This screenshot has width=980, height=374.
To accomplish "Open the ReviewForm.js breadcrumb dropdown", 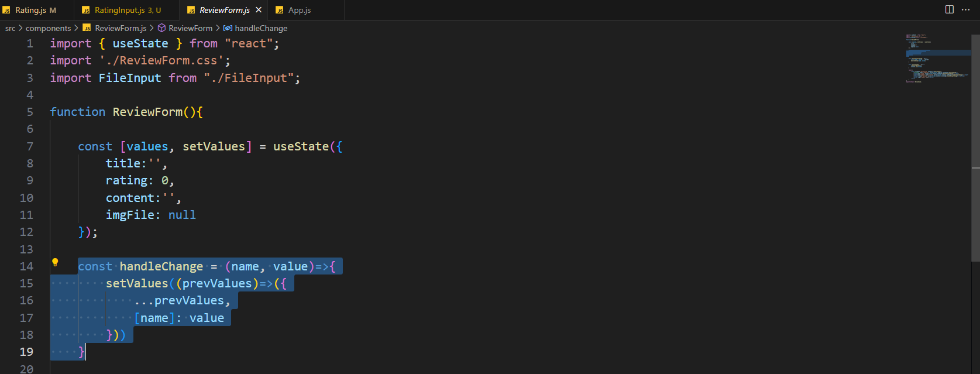I will point(121,28).
